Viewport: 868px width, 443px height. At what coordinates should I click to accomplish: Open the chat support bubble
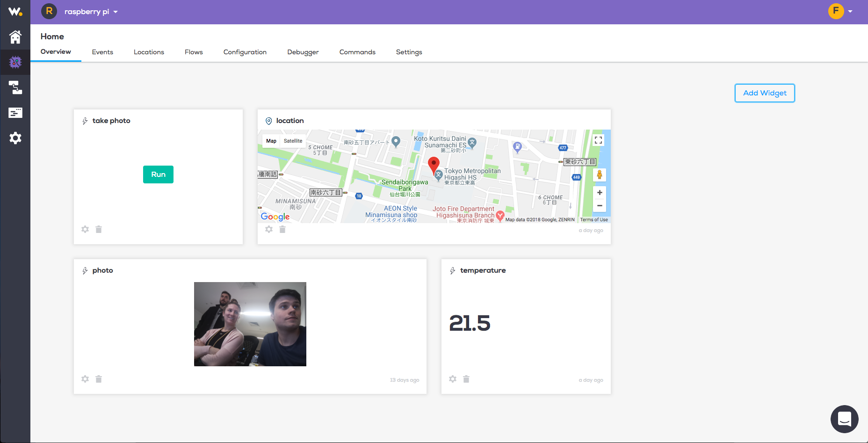pos(844,419)
